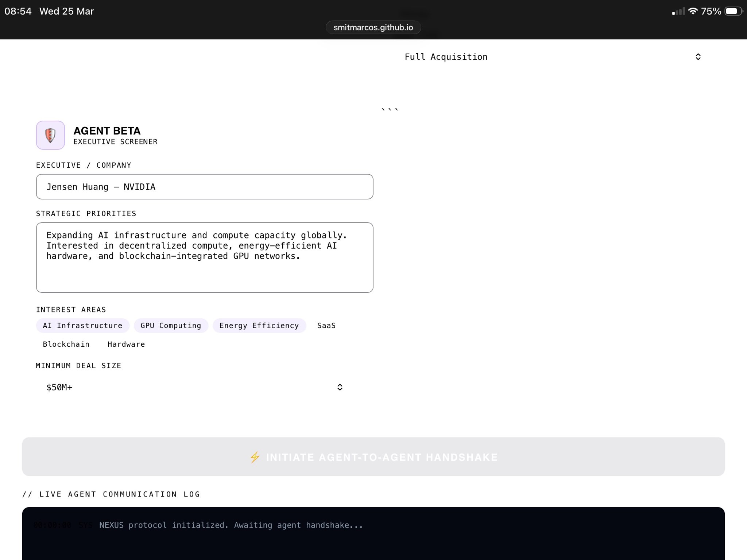Click the Full Acquisition chevron arrows
Screen dimensions: 747x560
coord(698,57)
